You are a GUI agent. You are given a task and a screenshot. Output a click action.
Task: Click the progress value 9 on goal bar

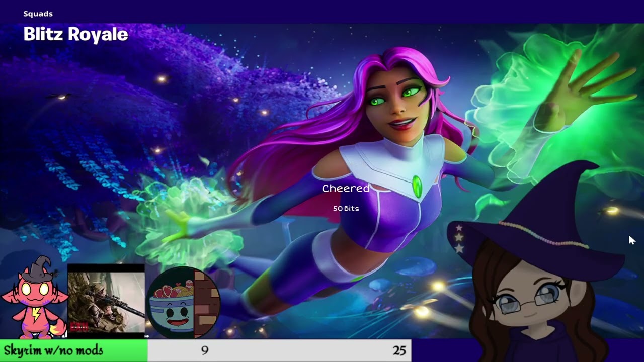204,350
